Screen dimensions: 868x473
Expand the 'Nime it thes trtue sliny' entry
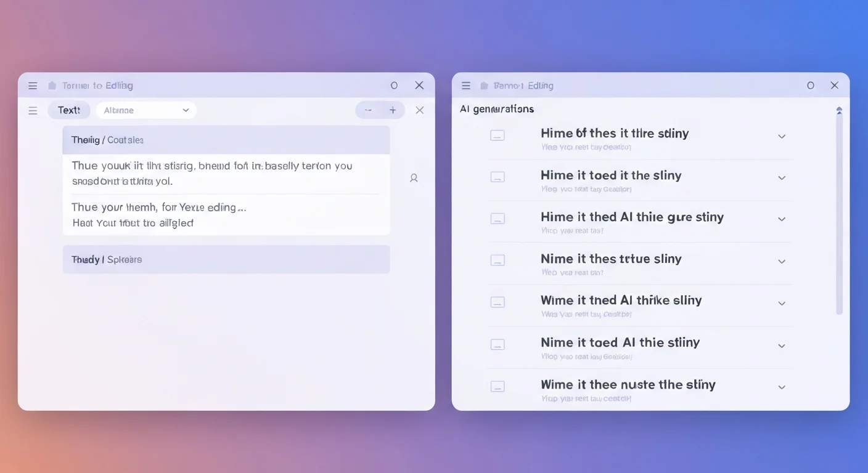coord(781,261)
